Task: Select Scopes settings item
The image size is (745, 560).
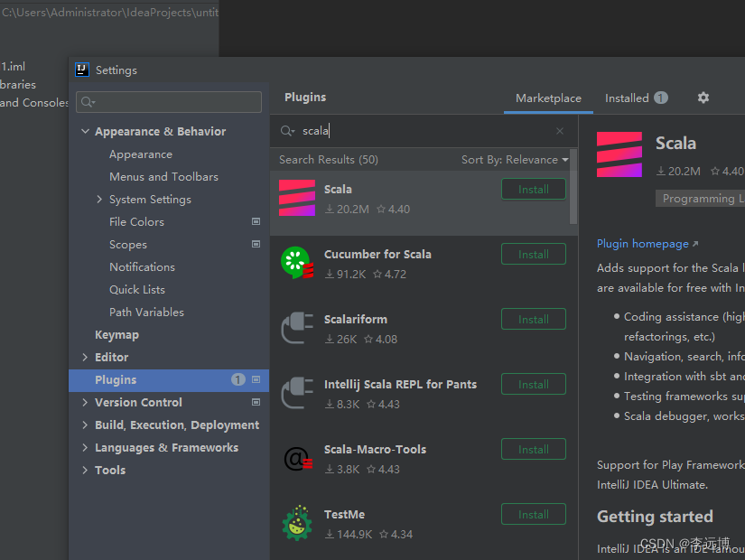Action: 128,245
